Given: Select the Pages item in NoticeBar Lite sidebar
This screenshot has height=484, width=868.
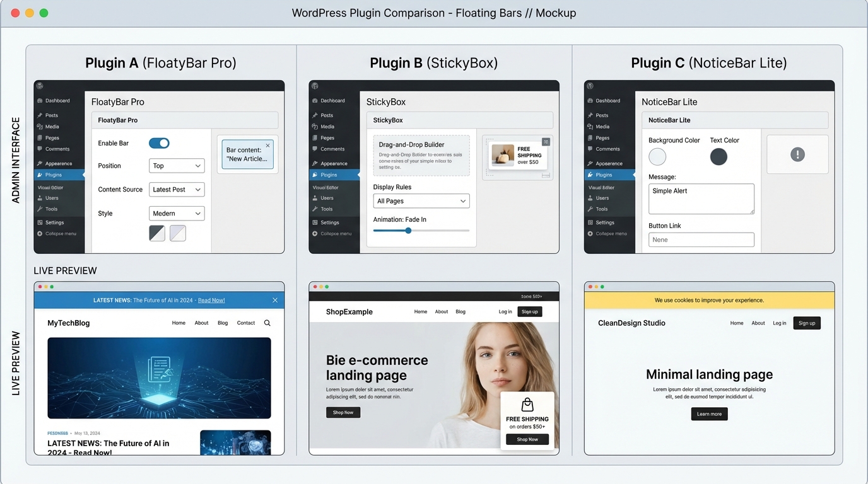Looking at the screenshot, I should click(602, 137).
